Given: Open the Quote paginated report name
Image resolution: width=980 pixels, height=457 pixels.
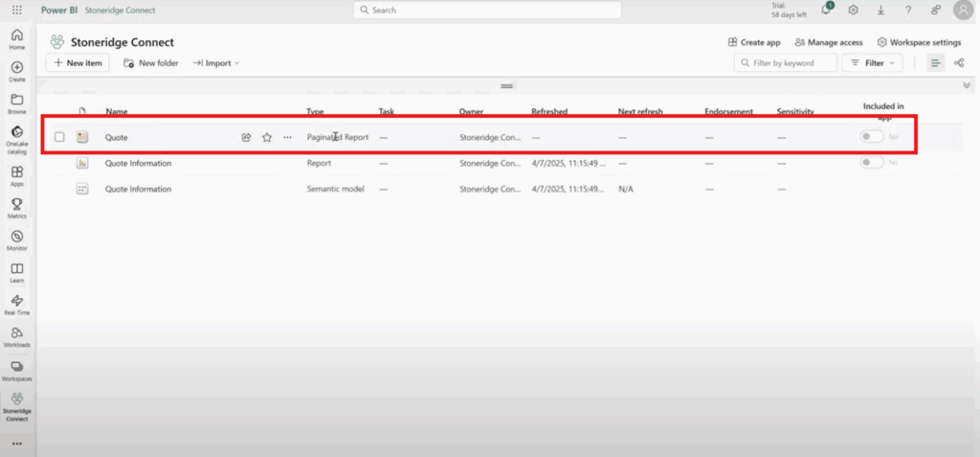Looking at the screenshot, I should click(x=116, y=137).
